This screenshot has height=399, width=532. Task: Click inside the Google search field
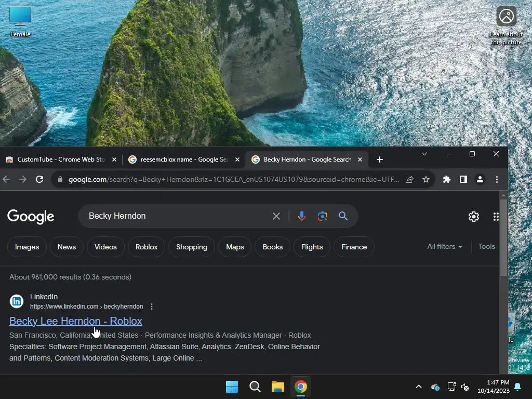[x=177, y=216]
